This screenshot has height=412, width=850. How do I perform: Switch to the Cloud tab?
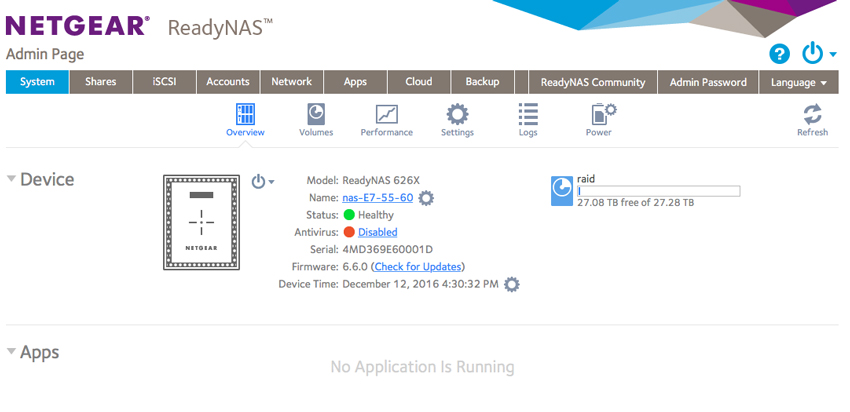(418, 82)
